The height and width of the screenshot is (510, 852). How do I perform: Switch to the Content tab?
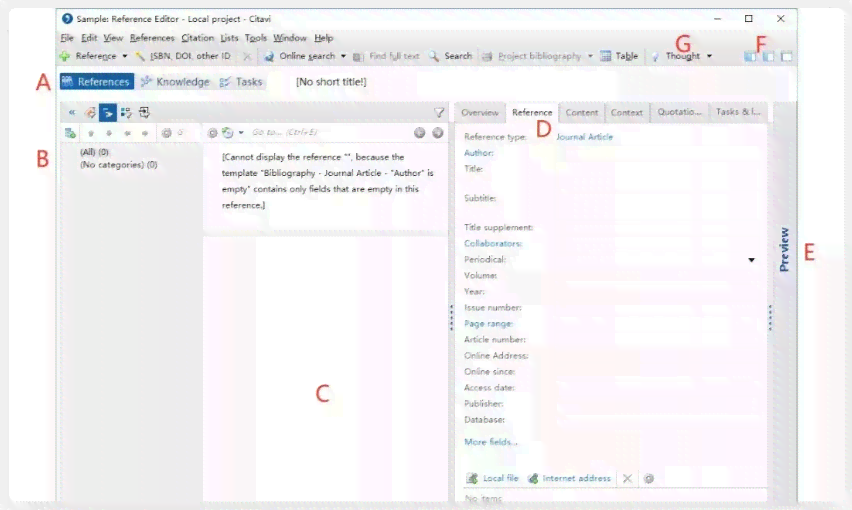tap(581, 112)
